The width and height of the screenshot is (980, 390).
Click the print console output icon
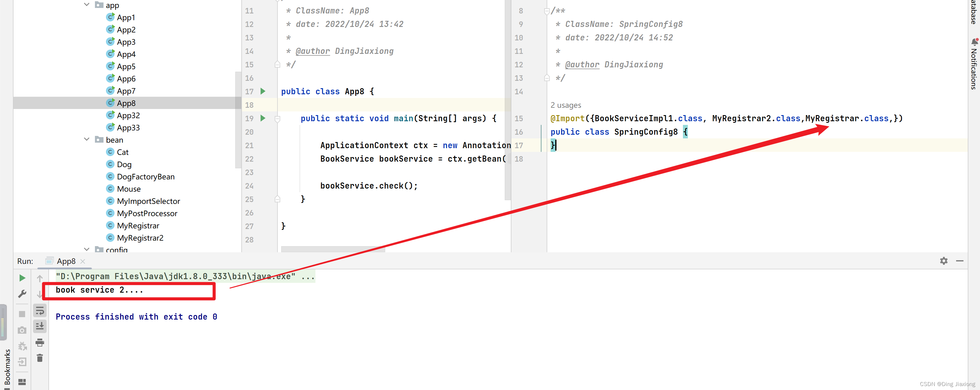(x=40, y=343)
